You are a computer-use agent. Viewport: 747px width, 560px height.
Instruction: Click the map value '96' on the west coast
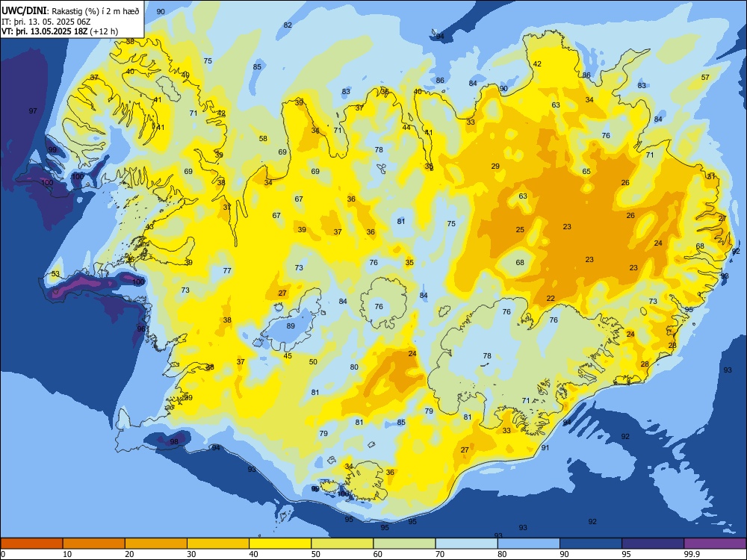pos(141,329)
